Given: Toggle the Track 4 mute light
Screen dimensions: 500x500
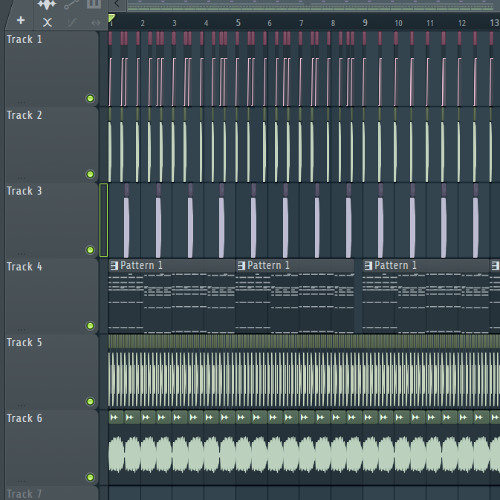Looking at the screenshot, I should pyautogui.click(x=90, y=325).
